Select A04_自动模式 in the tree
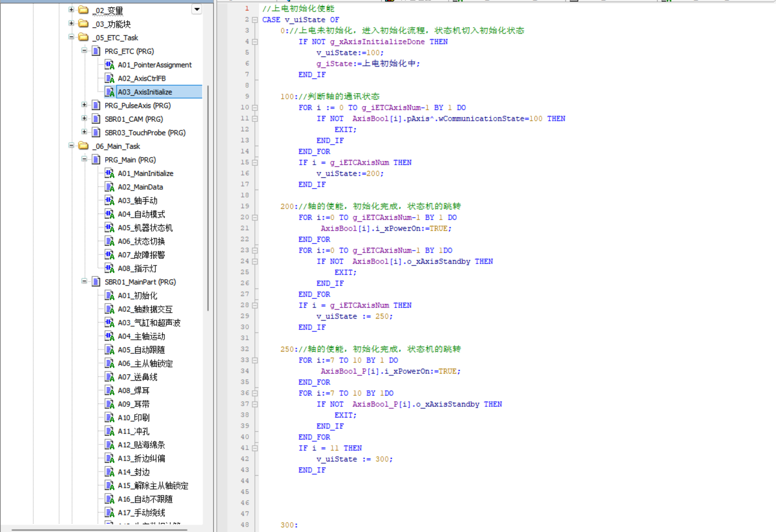The width and height of the screenshot is (776, 532). click(141, 214)
